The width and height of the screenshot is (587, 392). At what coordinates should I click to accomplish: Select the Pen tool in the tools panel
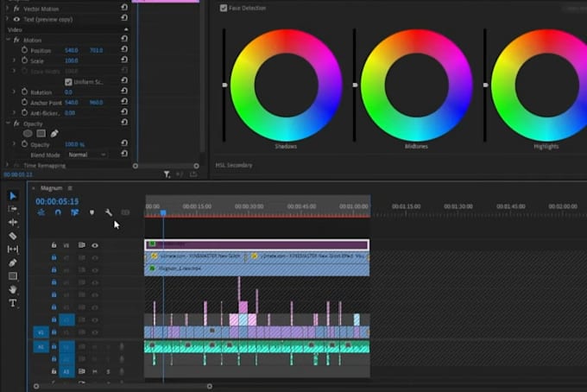pos(13,262)
